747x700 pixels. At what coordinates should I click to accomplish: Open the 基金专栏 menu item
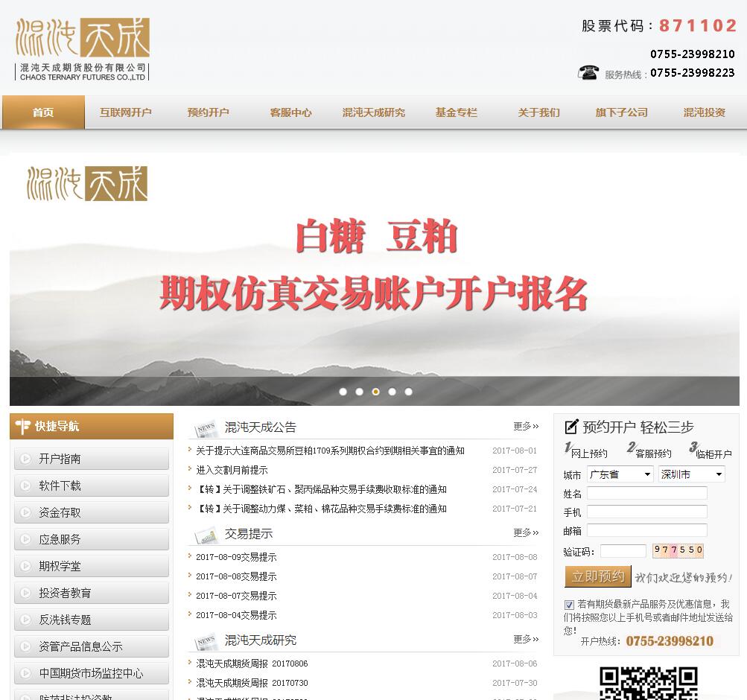coord(456,112)
